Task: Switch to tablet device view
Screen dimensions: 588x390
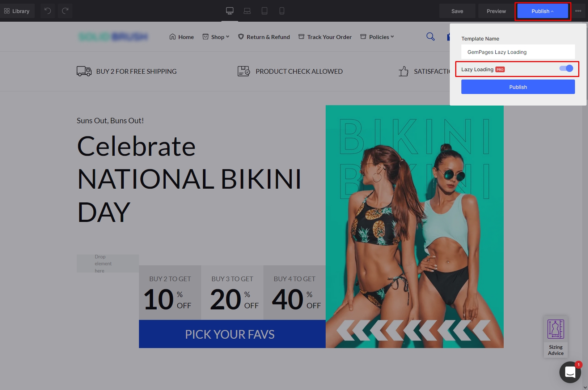Action: pos(265,11)
